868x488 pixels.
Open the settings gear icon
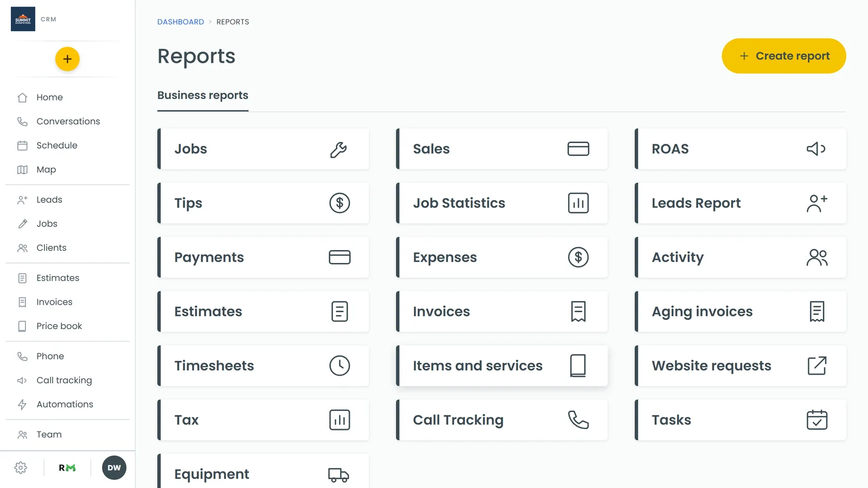[21, 468]
